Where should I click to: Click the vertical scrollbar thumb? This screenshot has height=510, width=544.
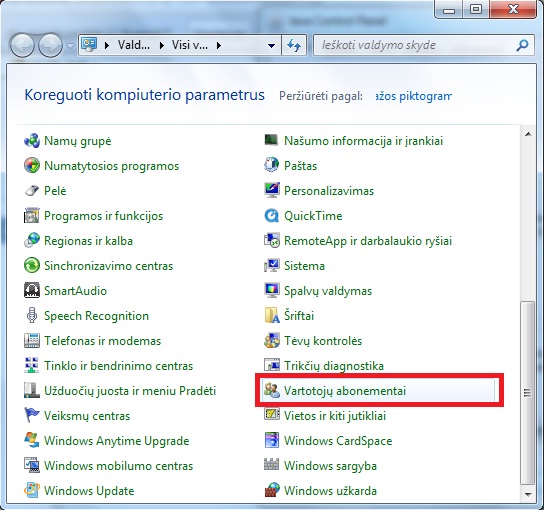point(528,393)
